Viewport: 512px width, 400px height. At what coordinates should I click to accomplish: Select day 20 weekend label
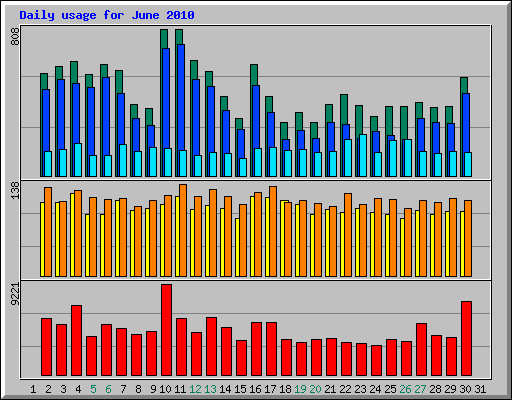(x=315, y=389)
